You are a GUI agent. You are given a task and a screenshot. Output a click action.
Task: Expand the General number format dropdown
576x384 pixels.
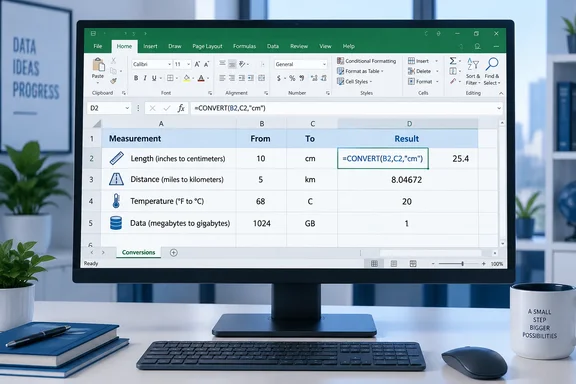[324, 64]
